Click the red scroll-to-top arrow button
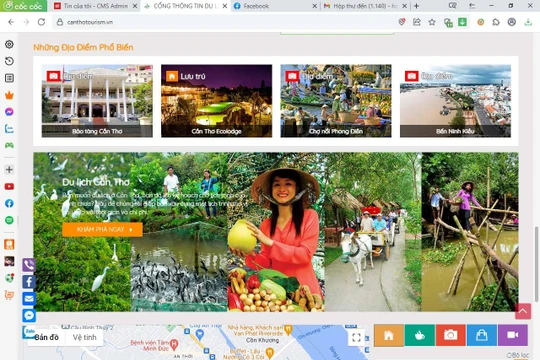 tap(523, 311)
